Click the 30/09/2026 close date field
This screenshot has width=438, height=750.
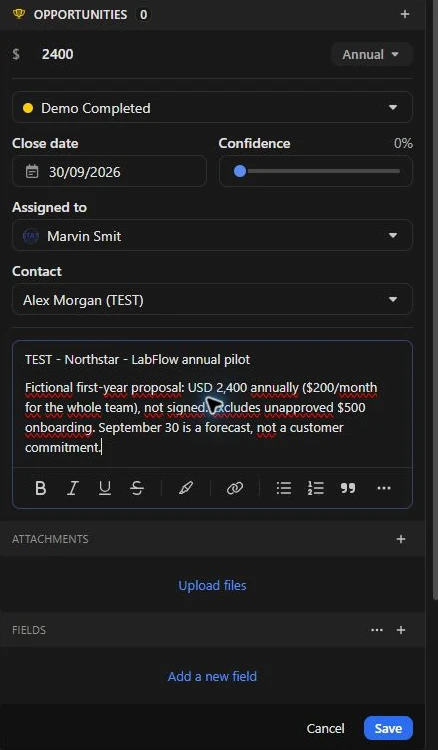[x=110, y=171]
